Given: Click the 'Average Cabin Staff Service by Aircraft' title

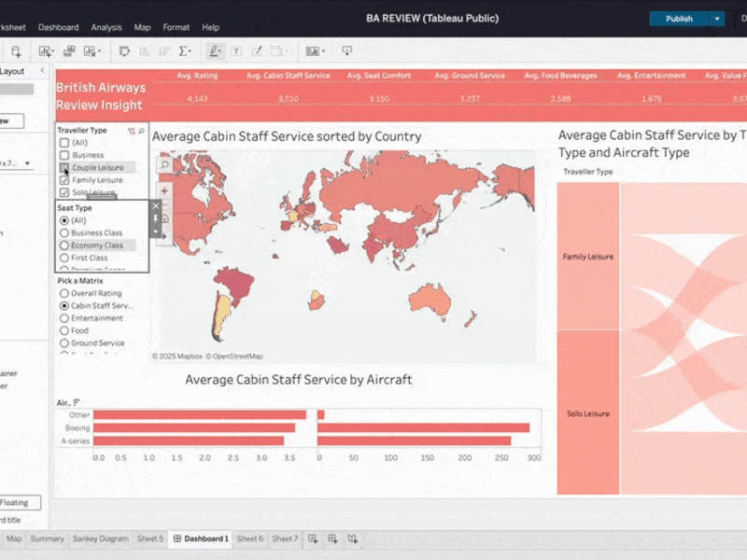Looking at the screenshot, I should [299, 380].
